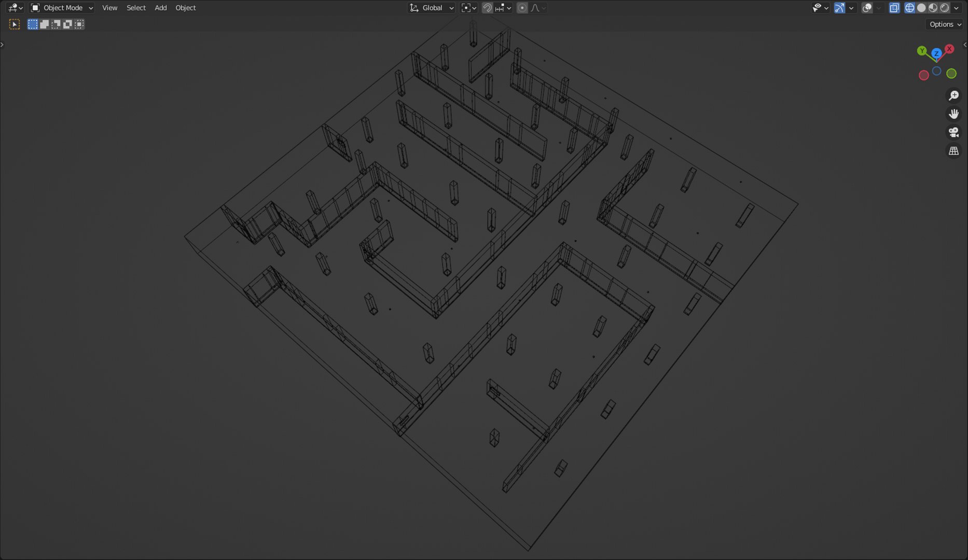Choose the Invert Selection mode
Screen dimensions: 968x560
[x=67, y=24]
